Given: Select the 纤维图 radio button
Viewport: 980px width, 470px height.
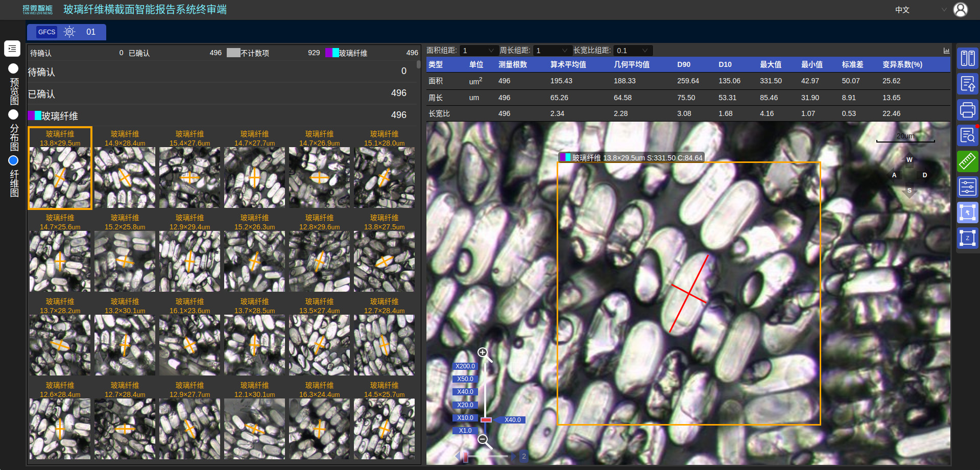Looking at the screenshot, I should (x=13, y=160).
